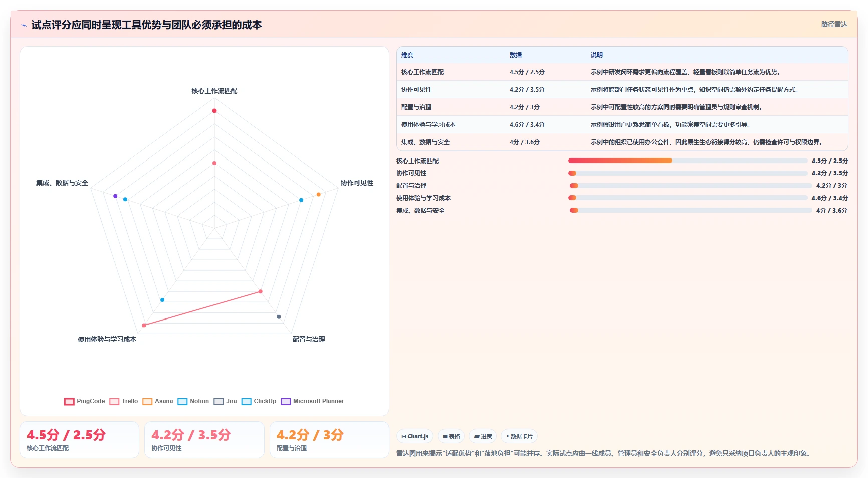The height and width of the screenshot is (478, 868).
Task: Click the 使用体验与学习成本 progress bar
Action: click(688, 198)
